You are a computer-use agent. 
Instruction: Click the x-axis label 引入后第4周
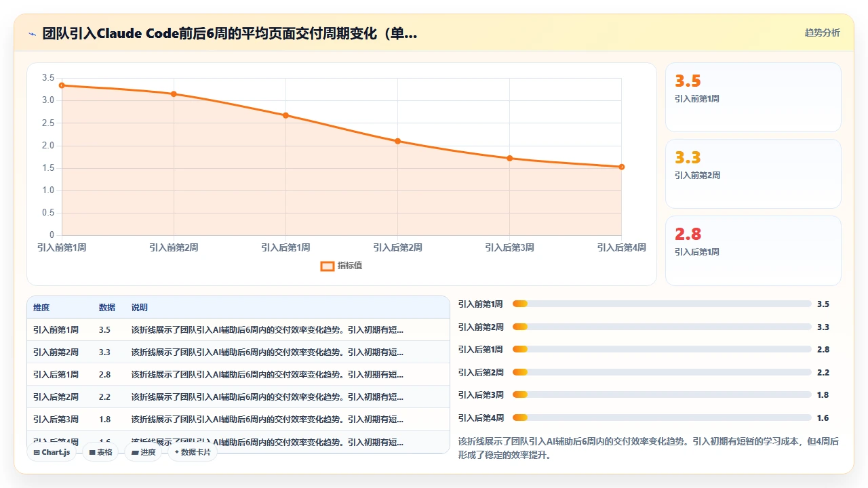(622, 248)
